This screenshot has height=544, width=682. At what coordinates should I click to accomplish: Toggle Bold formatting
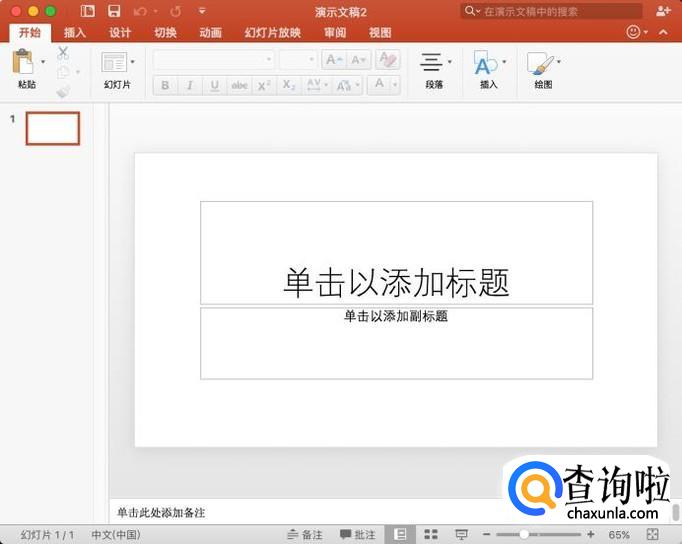(x=165, y=85)
